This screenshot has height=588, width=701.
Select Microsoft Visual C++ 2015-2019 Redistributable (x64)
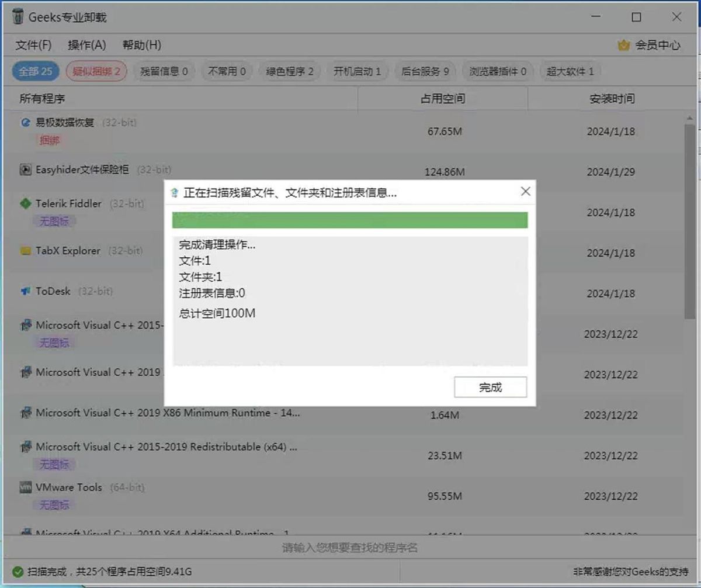[166, 447]
